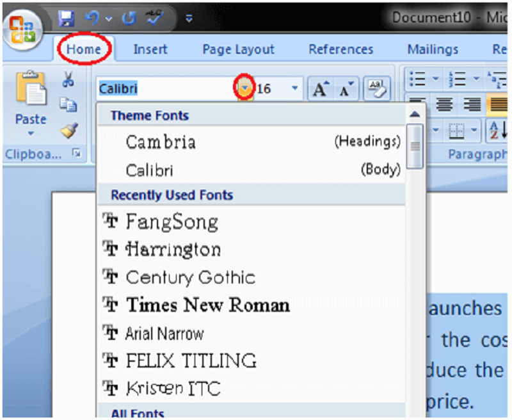512x420 pixels.
Task: Toggle center text alignment
Action: click(445, 104)
